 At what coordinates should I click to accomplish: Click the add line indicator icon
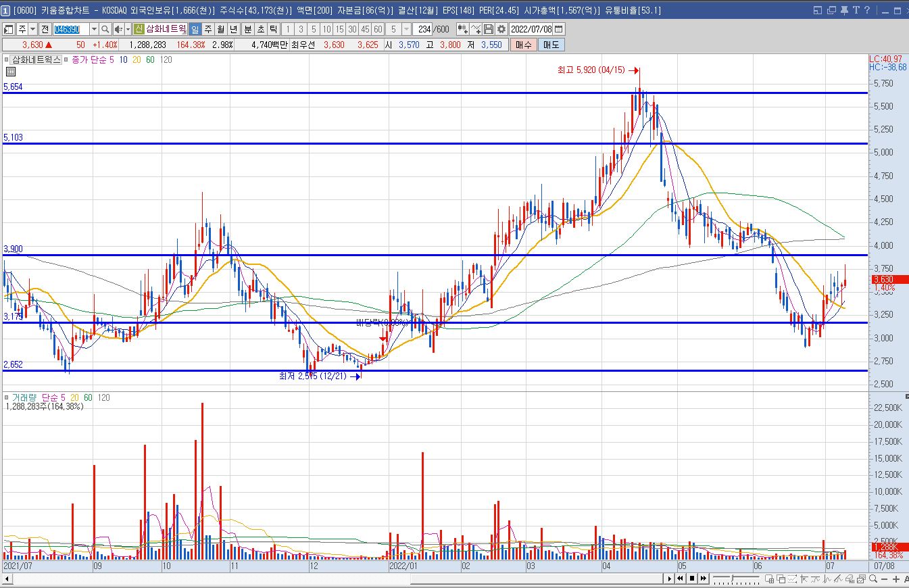[x=476, y=29]
